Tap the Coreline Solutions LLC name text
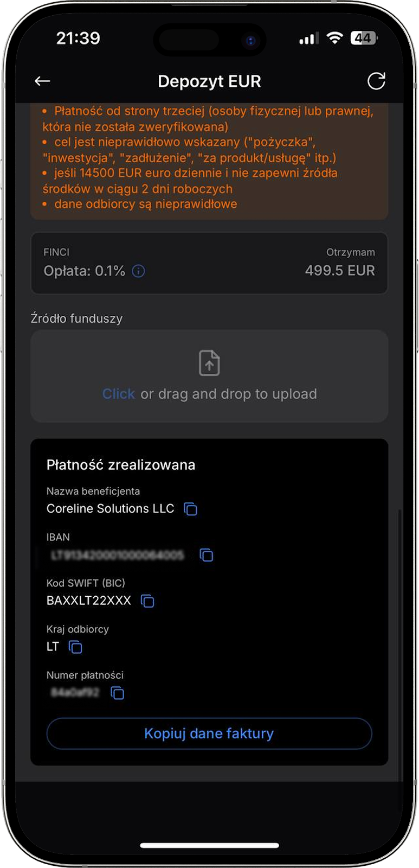Viewport: 419px width, 868px height. click(110, 508)
